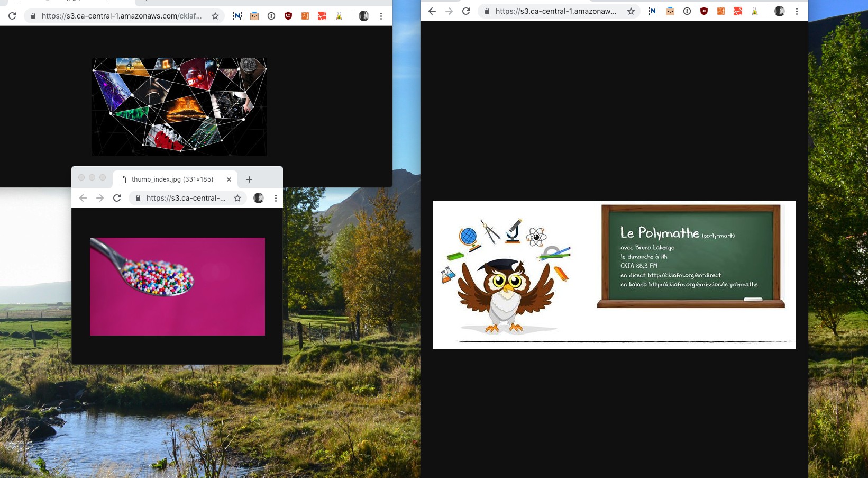Select the thumb_index.jpg tab
This screenshot has height=478, width=868.
click(175, 179)
